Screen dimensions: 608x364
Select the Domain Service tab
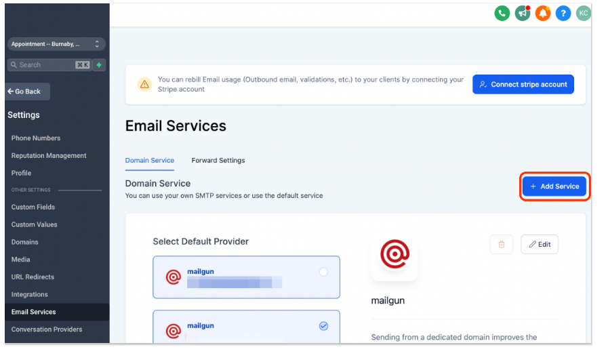pos(149,161)
